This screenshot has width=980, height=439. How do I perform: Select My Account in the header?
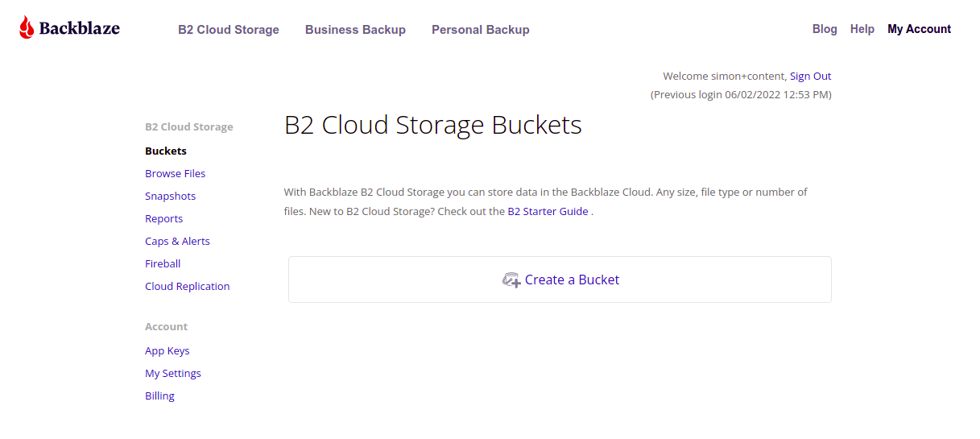(x=920, y=29)
